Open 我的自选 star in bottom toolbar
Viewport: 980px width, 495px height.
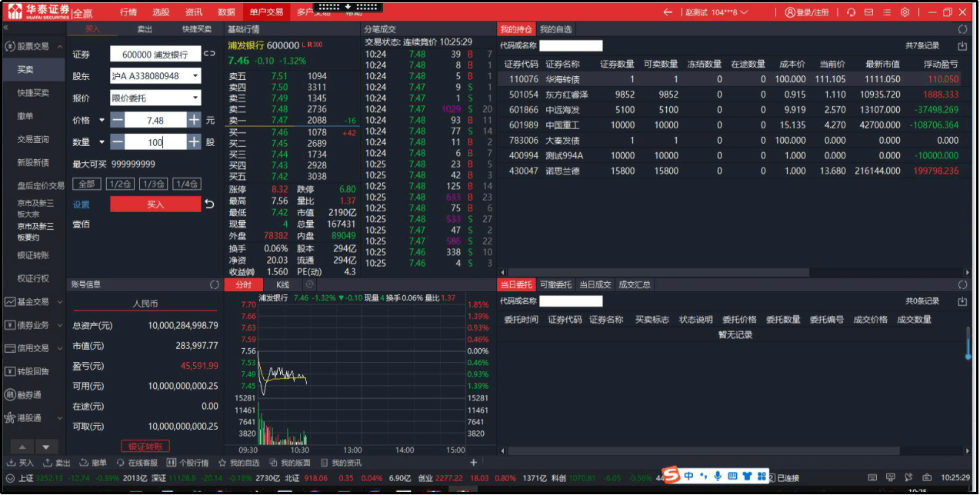[239, 463]
